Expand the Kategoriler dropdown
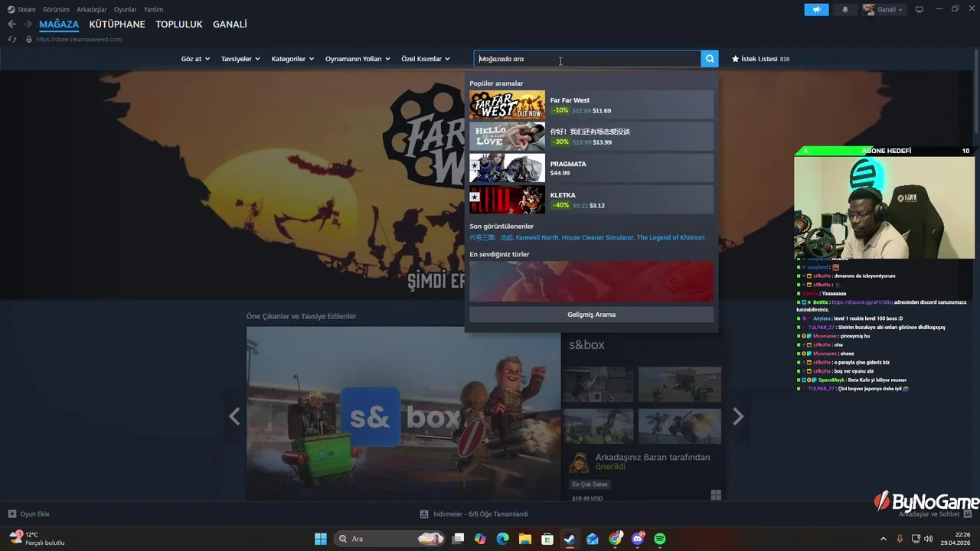The height and width of the screenshot is (551, 980). [x=292, y=59]
